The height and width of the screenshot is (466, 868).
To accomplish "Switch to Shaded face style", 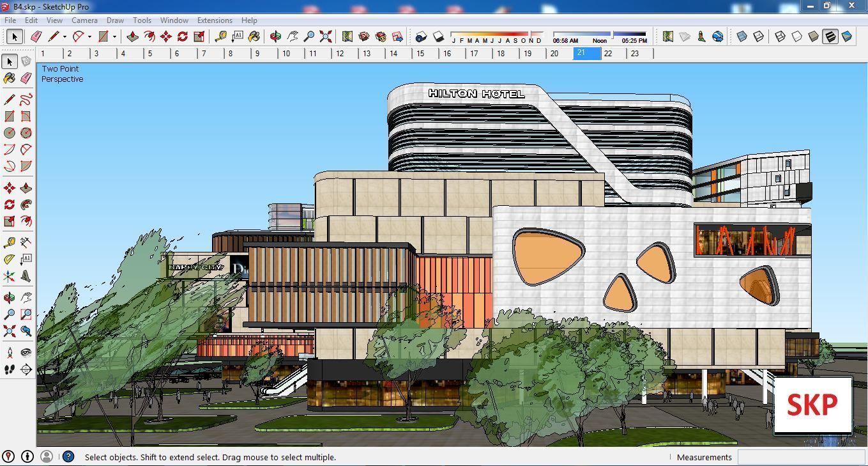I will 814,36.
